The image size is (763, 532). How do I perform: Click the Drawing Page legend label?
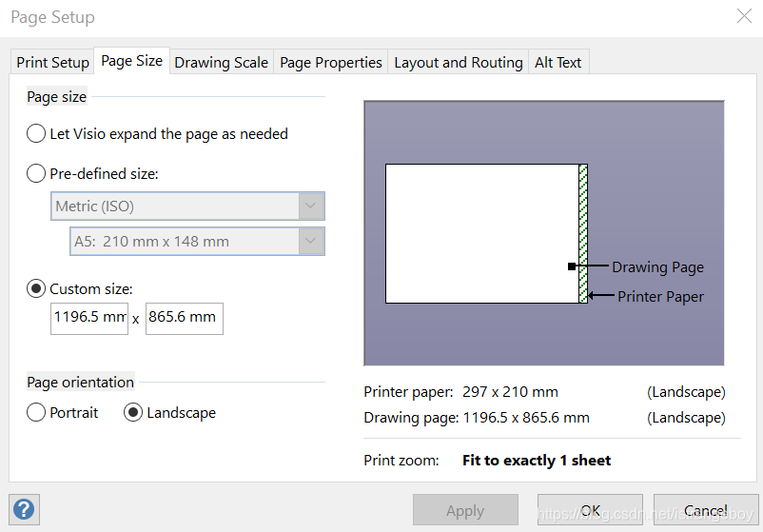pyautogui.click(x=658, y=266)
